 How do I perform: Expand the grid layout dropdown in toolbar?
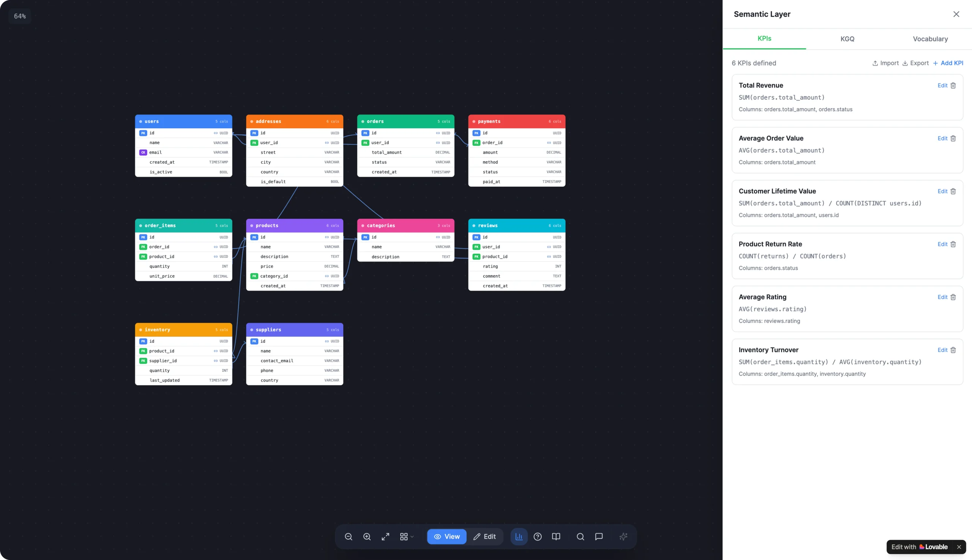tap(406, 536)
